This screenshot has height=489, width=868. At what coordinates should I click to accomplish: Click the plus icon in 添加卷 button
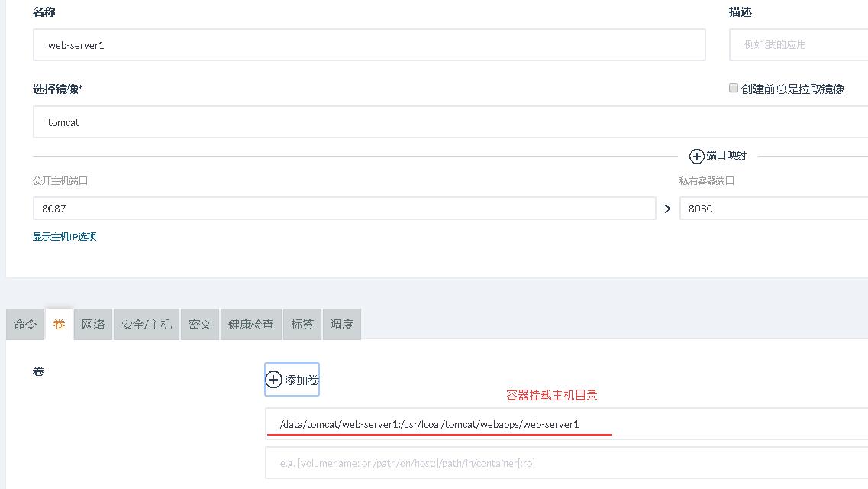coord(273,380)
